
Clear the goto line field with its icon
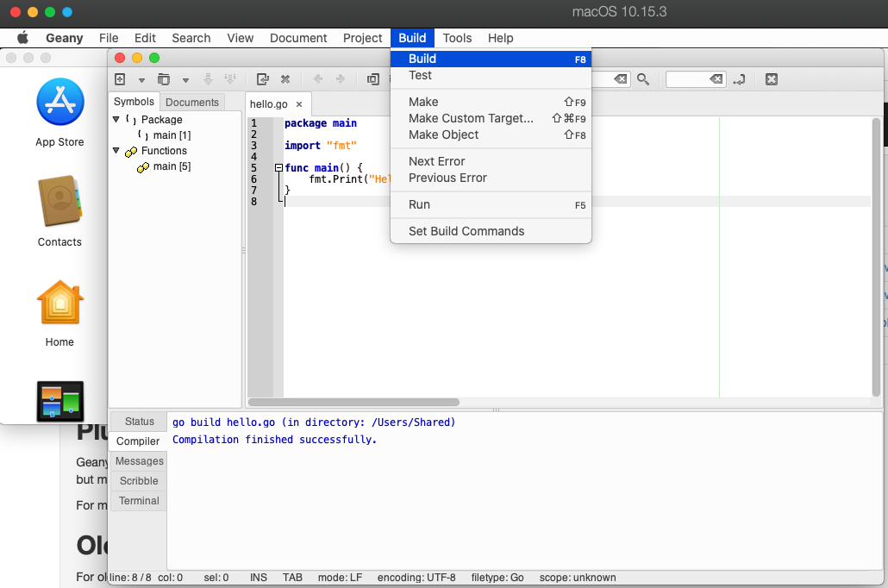click(x=716, y=79)
